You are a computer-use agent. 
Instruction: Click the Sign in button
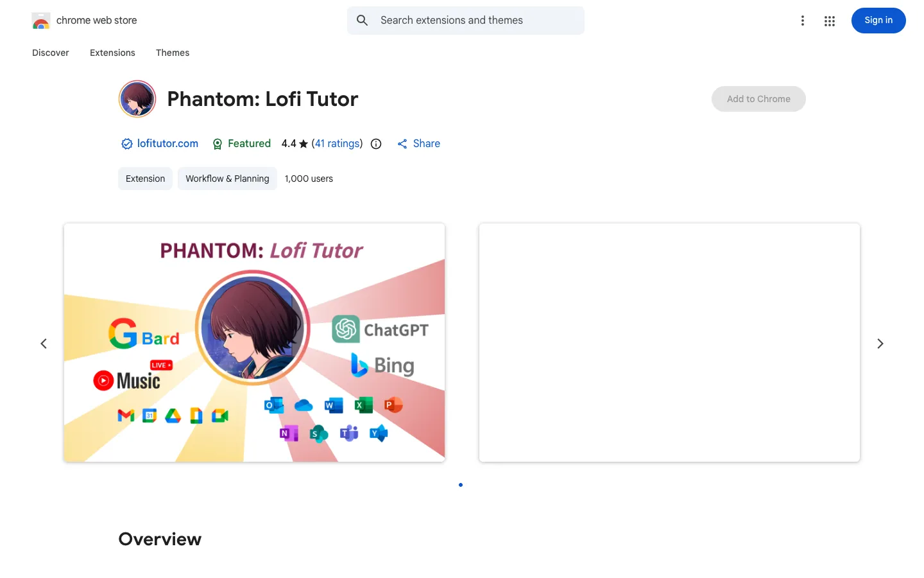[x=878, y=21]
